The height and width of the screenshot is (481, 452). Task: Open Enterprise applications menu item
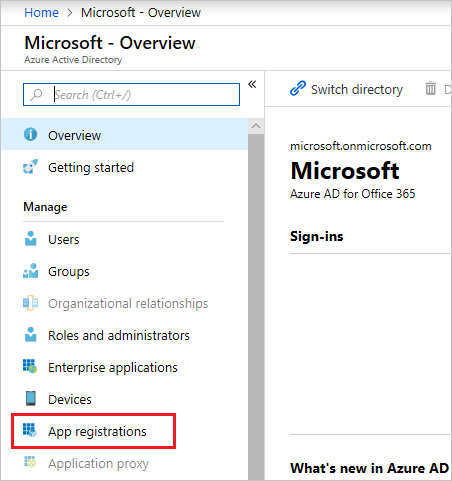point(124,367)
